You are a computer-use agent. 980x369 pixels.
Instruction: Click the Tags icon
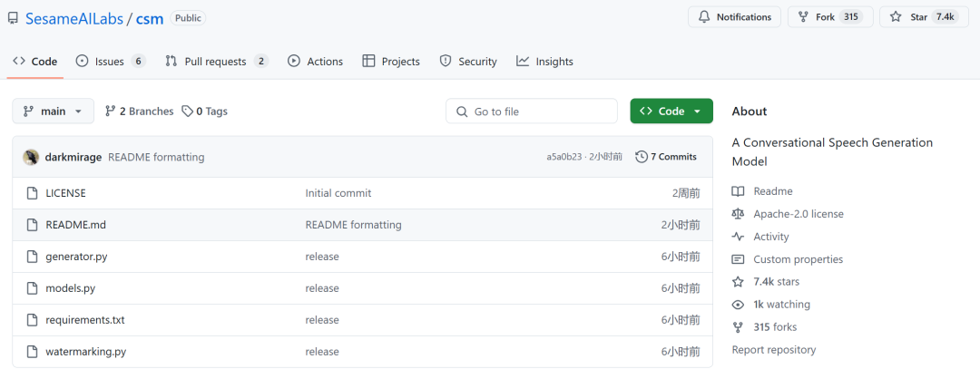click(187, 112)
